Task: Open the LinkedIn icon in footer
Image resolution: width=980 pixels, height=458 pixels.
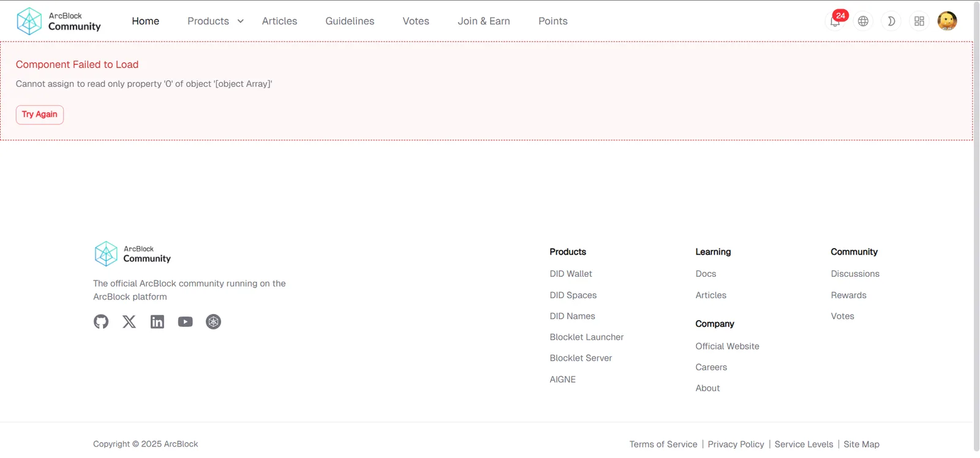Action: [157, 321]
